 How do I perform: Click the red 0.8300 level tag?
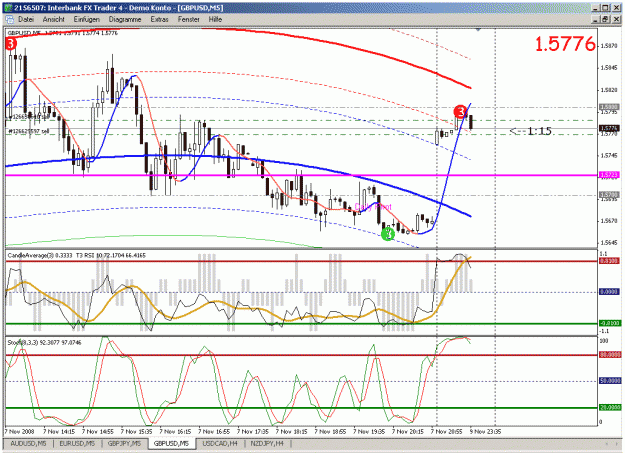tap(609, 261)
